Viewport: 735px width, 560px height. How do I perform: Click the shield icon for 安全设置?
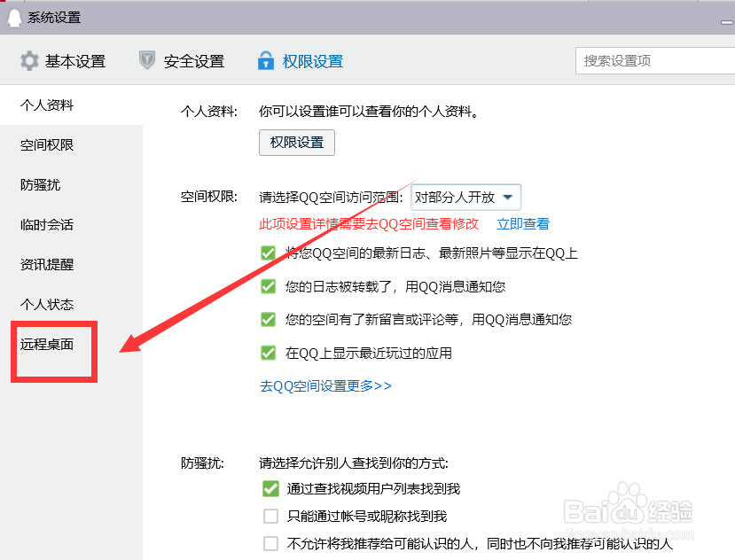[146, 60]
